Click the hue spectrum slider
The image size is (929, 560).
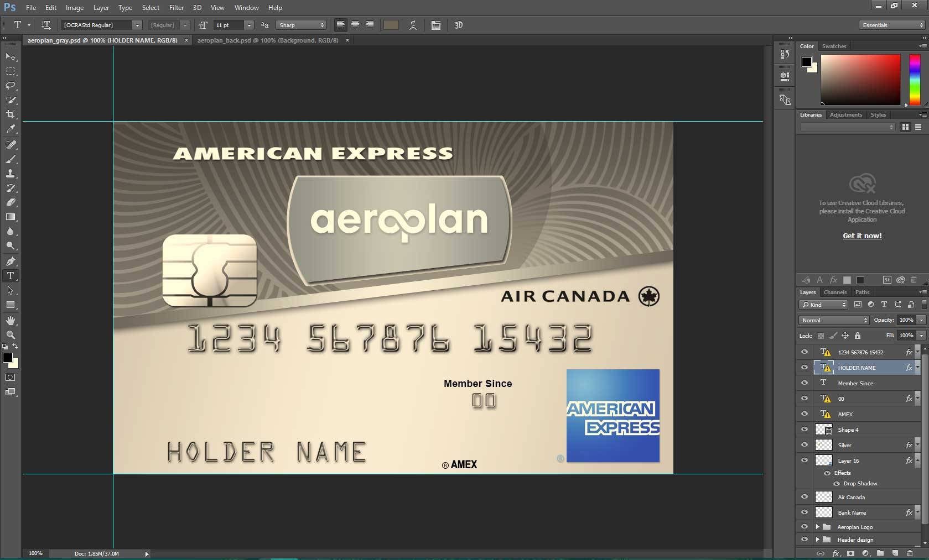(x=915, y=80)
